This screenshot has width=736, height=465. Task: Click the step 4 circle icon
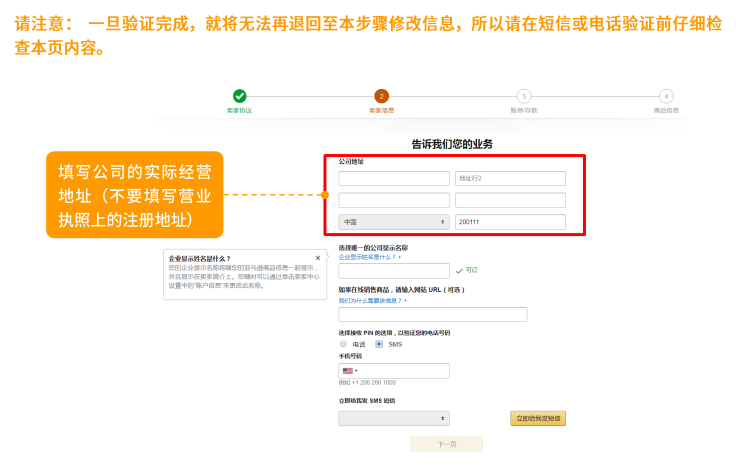pos(666,96)
